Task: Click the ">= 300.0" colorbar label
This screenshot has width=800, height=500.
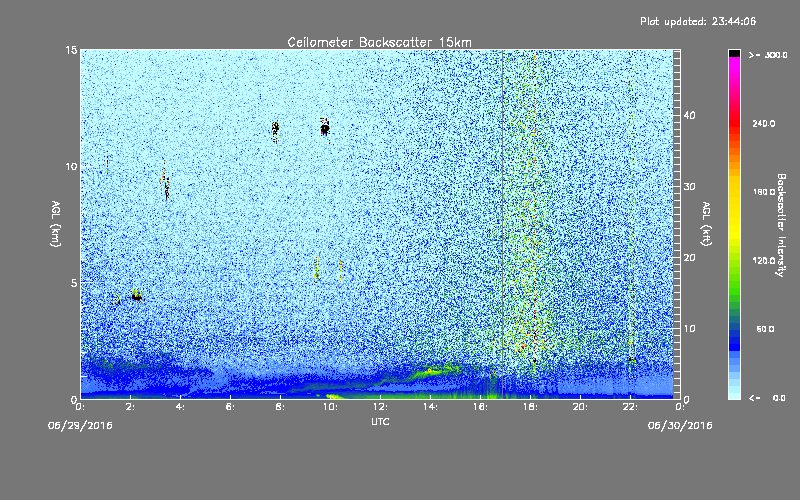Action: click(x=768, y=55)
